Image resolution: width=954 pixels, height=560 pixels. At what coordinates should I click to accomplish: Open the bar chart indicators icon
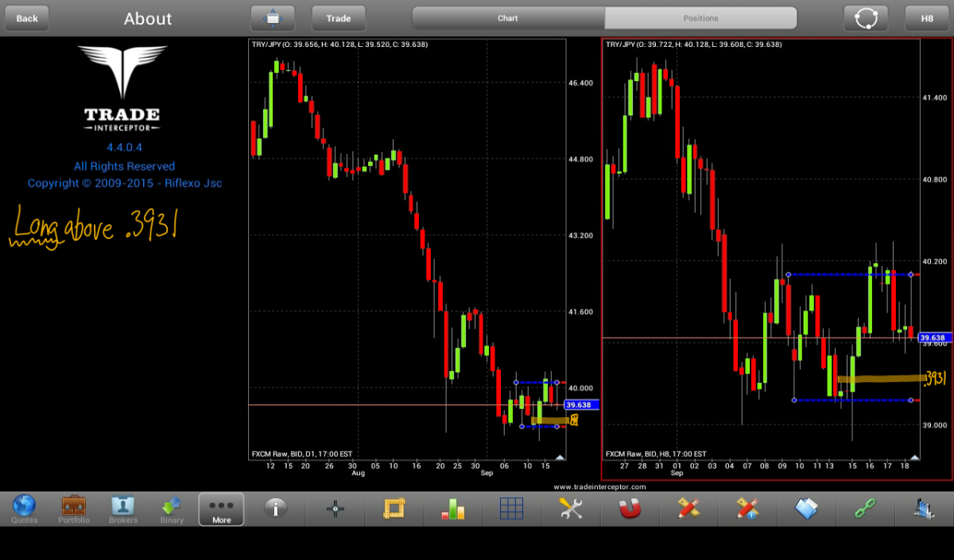tap(454, 508)
